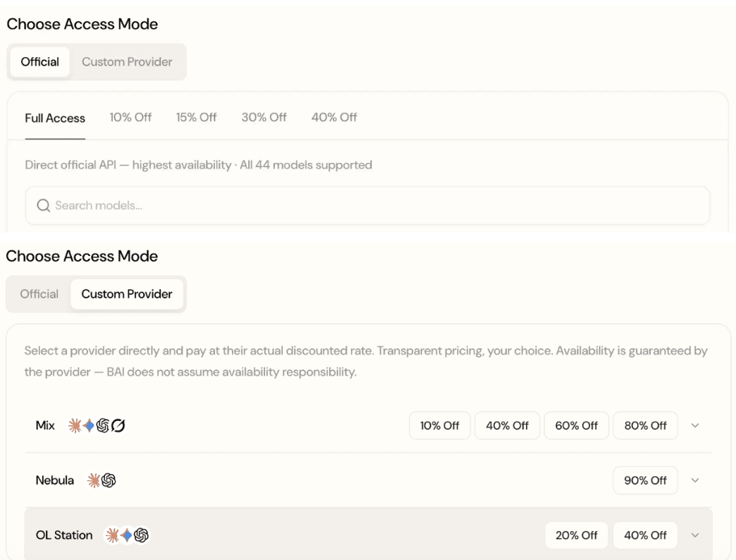Screen dimensions: 736x560
Task: Click the Claude starburst icon in Nebula row
Action: [x=94, y=480]
